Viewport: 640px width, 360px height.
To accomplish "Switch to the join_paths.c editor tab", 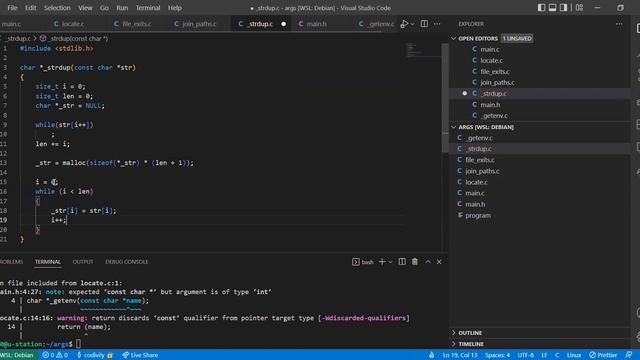I will point(195,24).
